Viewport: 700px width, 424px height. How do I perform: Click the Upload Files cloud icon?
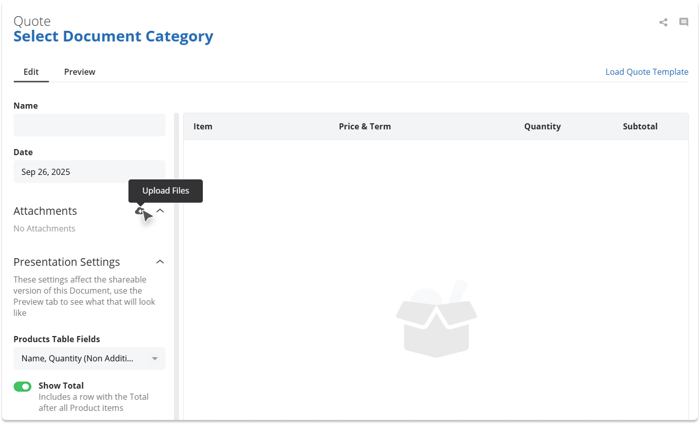pyautogui.click(x=140, y=211)
